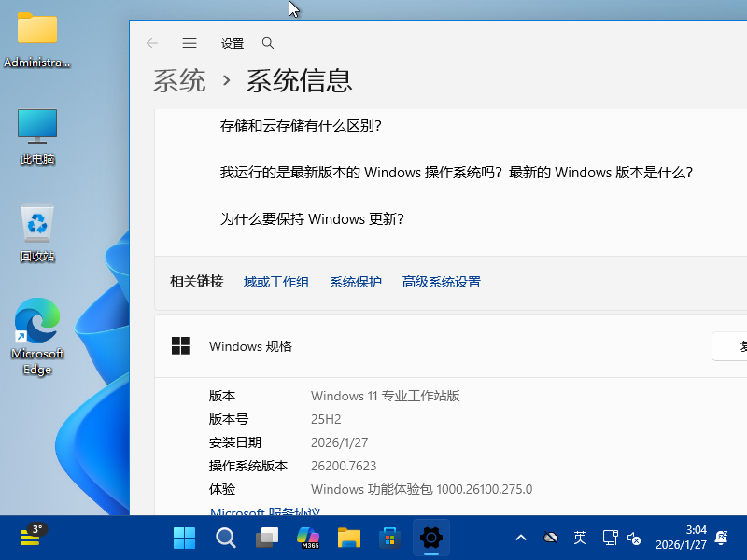The height and width of the screenshot is (560, 747).
Task: Open the Windows Start menu
Action: [185, 538]
